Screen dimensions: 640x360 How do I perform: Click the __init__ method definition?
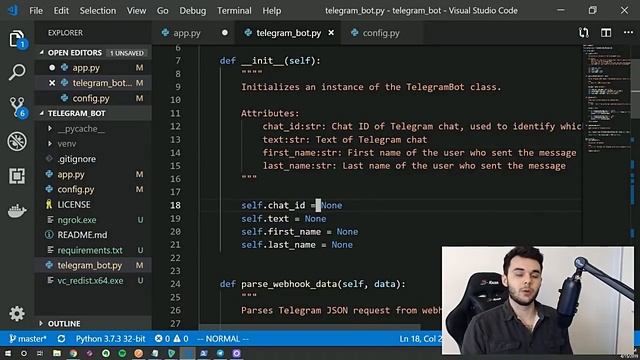270,61
